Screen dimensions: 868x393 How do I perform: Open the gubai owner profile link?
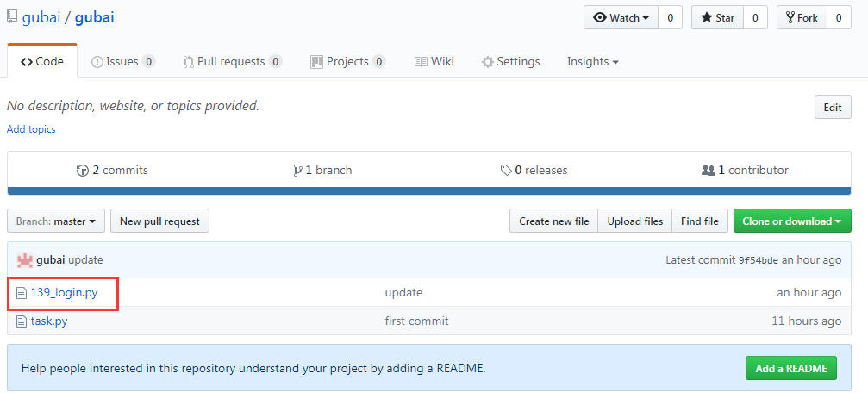coord(41,17)
